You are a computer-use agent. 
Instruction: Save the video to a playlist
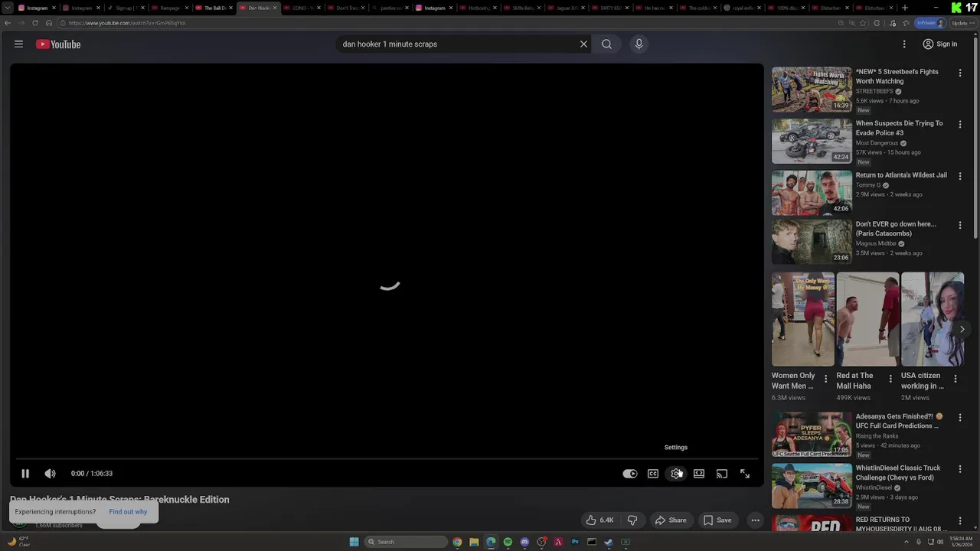(x=718, y=520)
